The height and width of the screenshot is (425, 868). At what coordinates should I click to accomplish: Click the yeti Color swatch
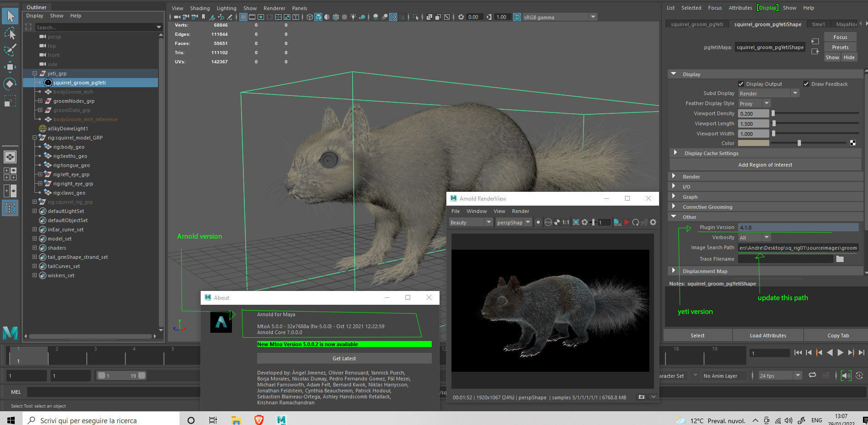click(x=753, y=143)
